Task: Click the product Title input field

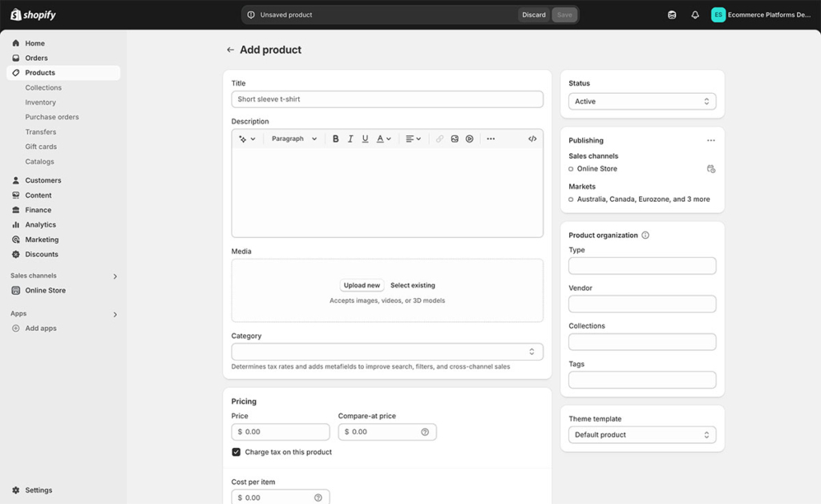Action: pos(386,99)
